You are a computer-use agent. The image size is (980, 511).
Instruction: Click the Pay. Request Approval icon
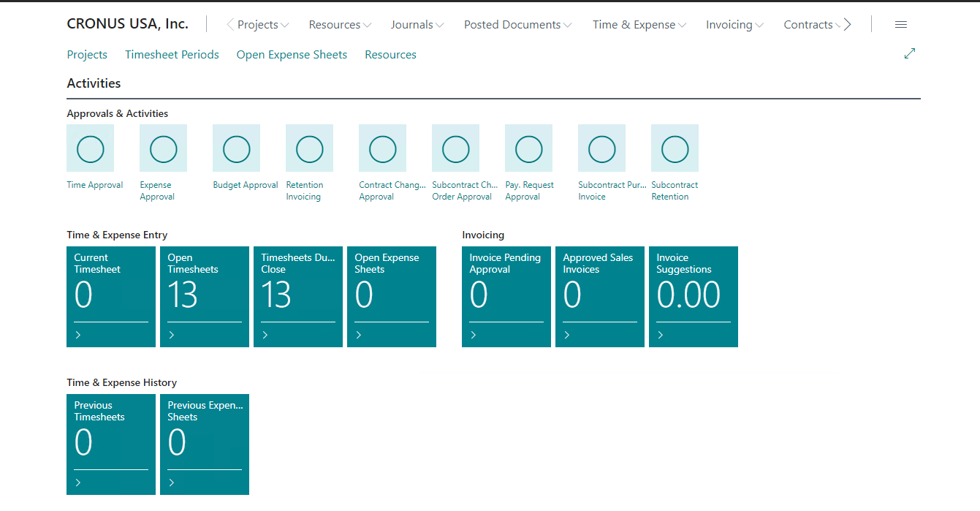(529, 148)
